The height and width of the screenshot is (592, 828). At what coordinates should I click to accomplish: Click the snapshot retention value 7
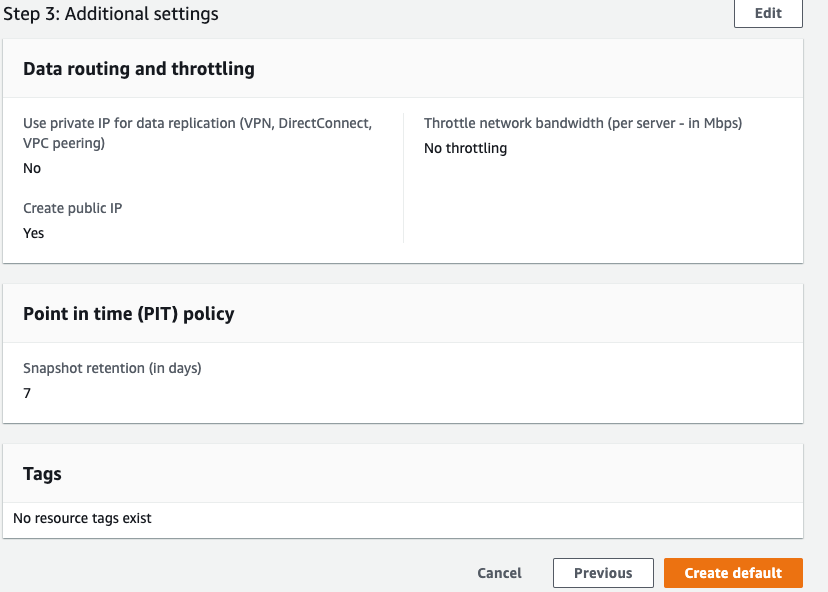pos(27,393)
